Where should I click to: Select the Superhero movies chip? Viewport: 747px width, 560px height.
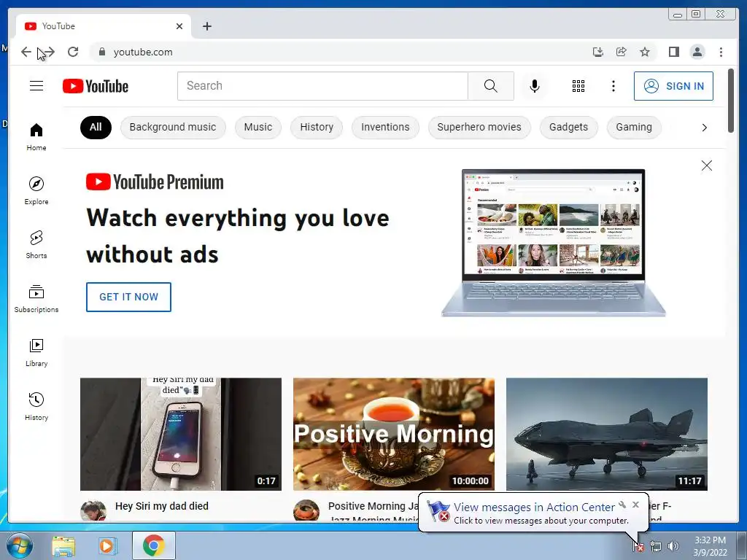(x=479, y=128)
